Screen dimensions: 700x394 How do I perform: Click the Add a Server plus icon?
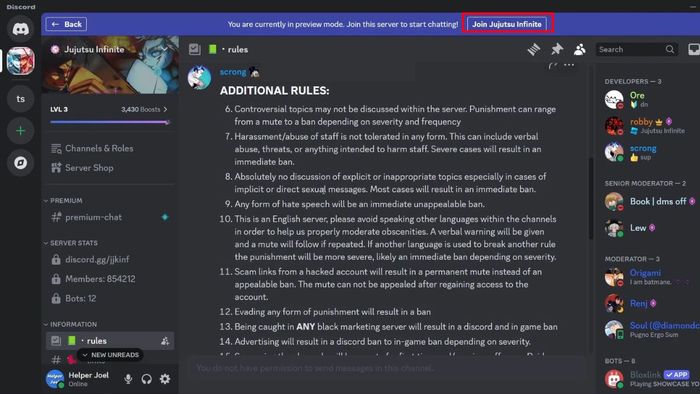click(x=21, y=131)
